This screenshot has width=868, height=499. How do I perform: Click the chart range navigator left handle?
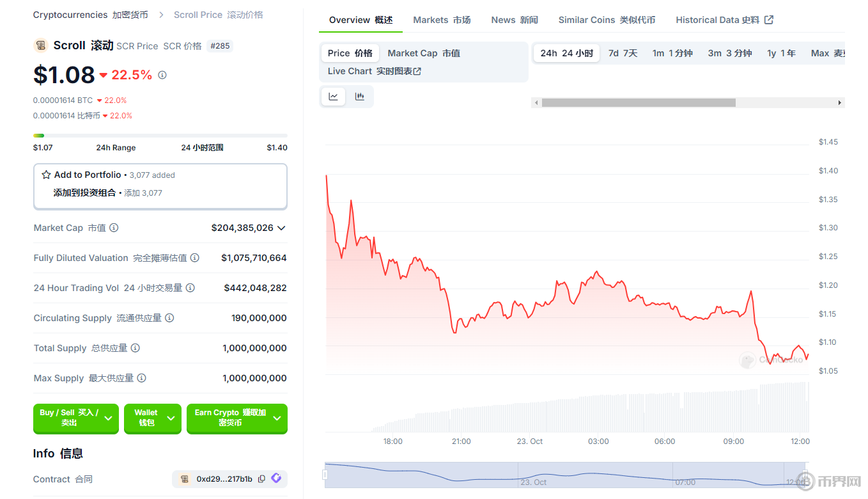coord(325,475)
